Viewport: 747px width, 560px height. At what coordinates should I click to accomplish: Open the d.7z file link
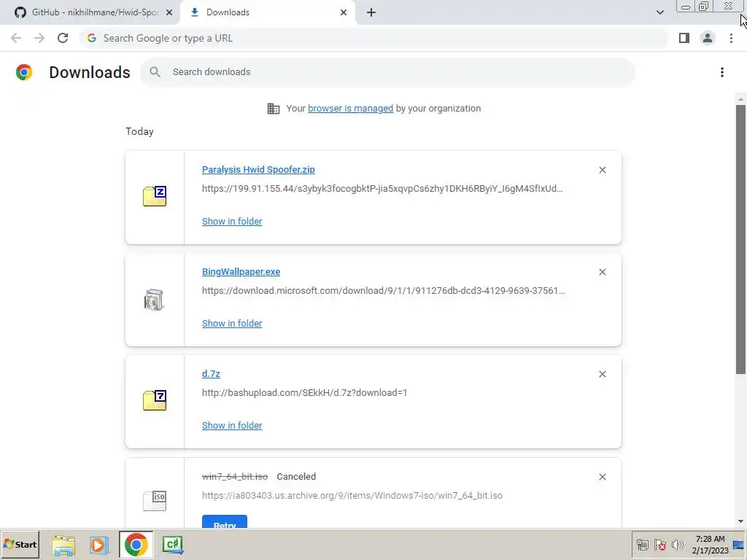pyautogui.click(x=211, y=374)
